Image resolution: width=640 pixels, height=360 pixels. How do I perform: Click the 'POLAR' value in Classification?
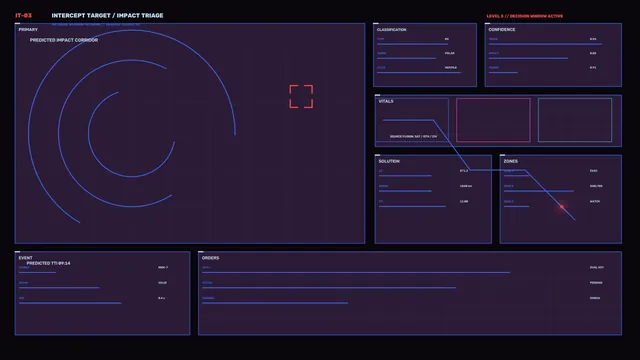pos(449,53)
